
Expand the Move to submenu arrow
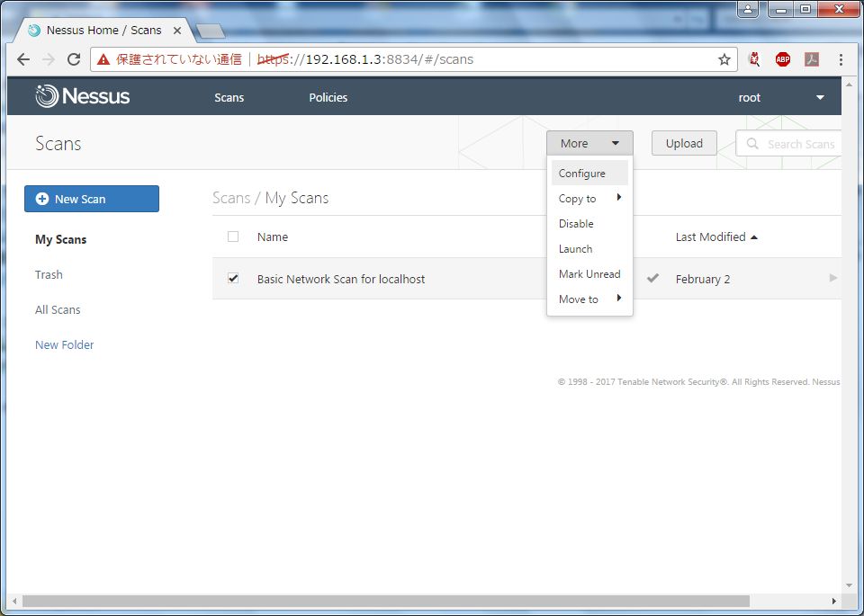point(619,298)
